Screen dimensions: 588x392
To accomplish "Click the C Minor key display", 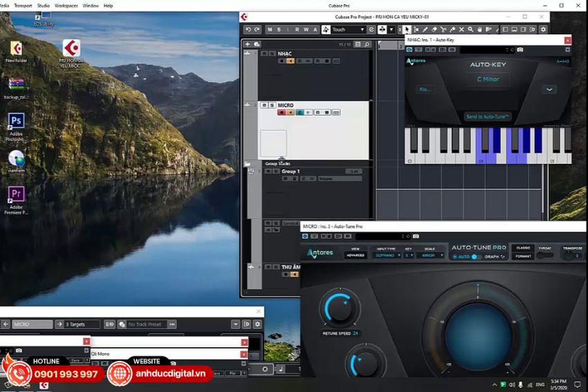I will 488,79.
